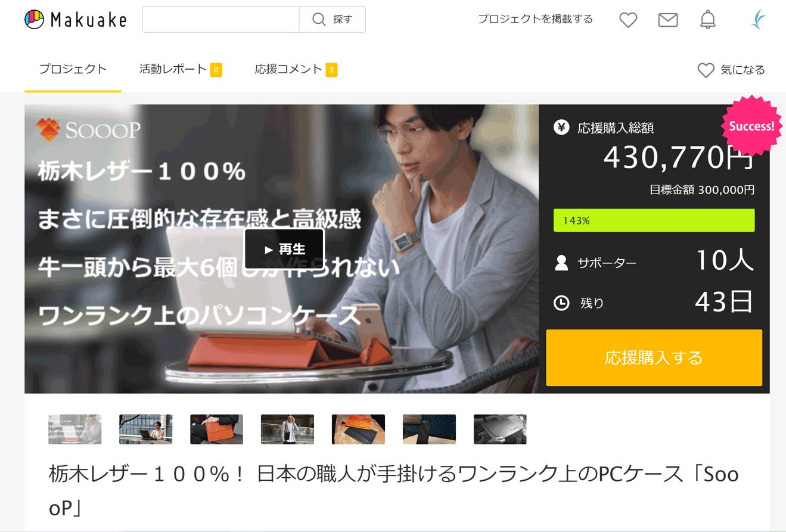Switch to 応援コメント tab

296,69
